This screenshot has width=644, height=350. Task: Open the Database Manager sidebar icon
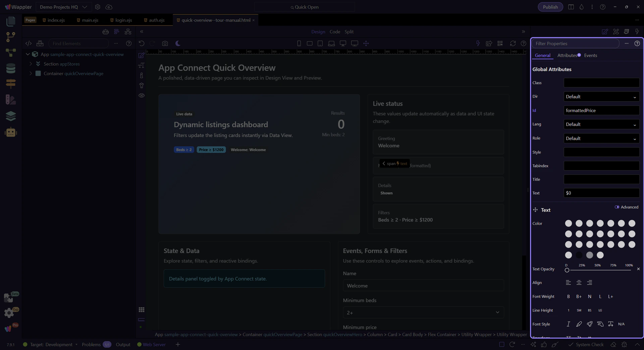click(x=11, y=68)
